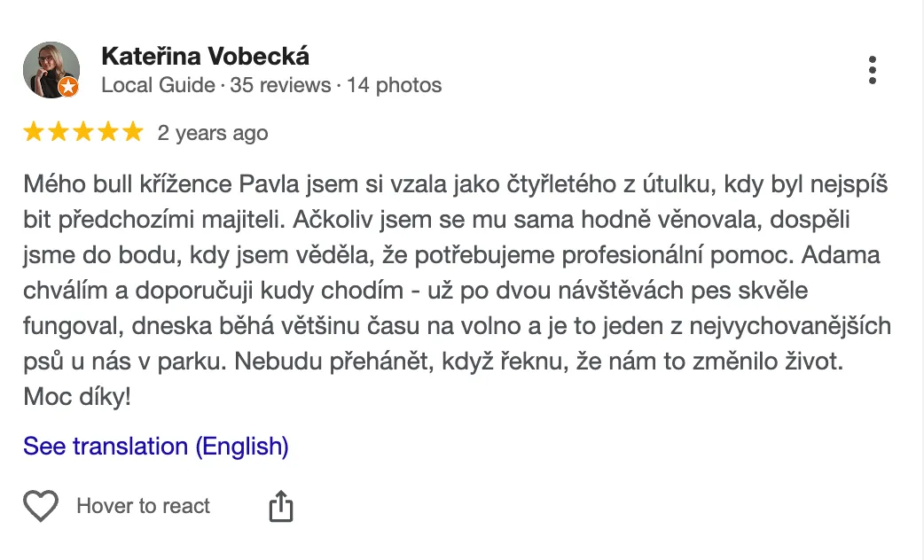Open the three-dot review options menu
This screenshot has height=560, width=924.
(x=873, y=70)
